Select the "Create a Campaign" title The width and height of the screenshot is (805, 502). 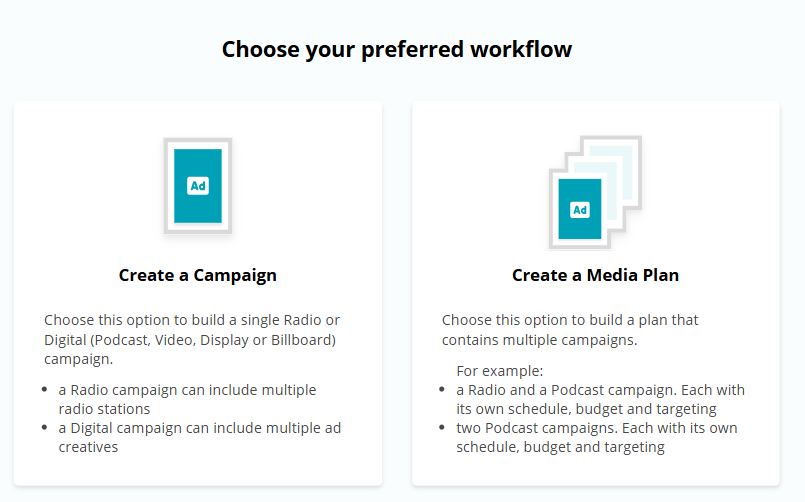click(198, 275)
